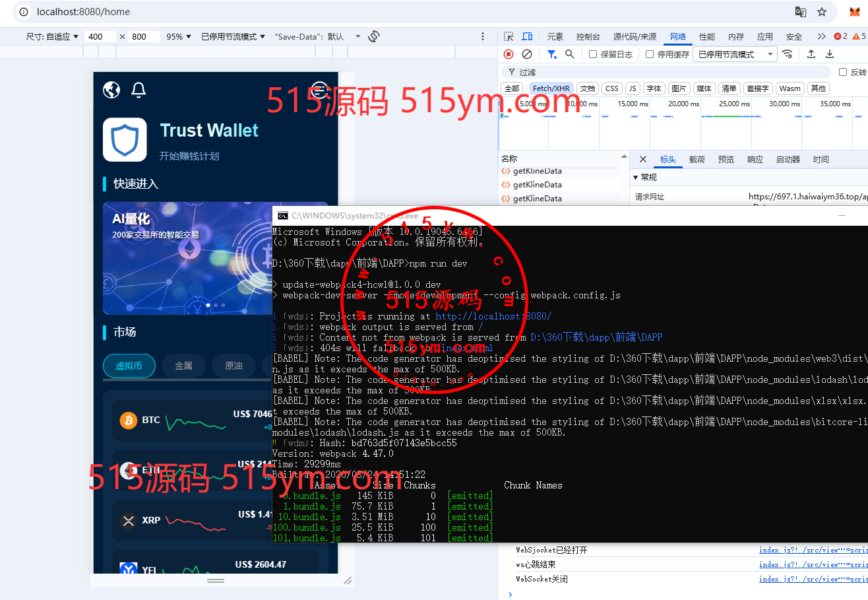
Task: Toggle the device toolbar icon in DevTools
Action: tap(527, 37)
